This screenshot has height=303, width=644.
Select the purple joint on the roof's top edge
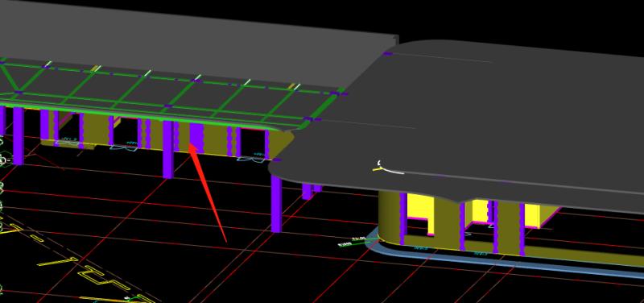[x=387, y=53]
